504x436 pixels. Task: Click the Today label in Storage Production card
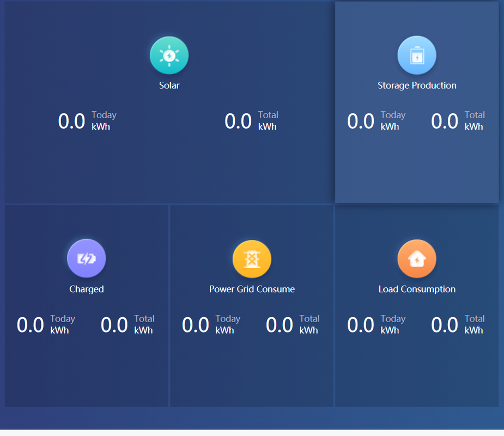tap(393, 115)
